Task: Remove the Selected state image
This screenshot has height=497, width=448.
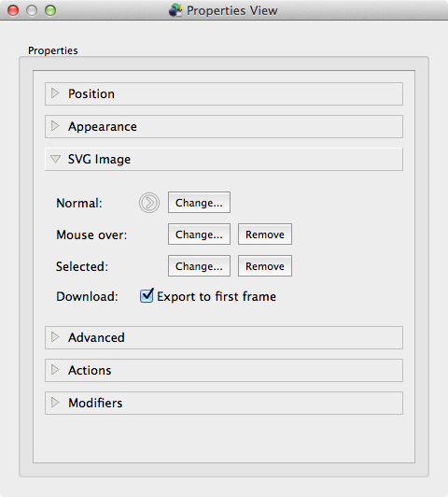Action: (x=265, y=266)
